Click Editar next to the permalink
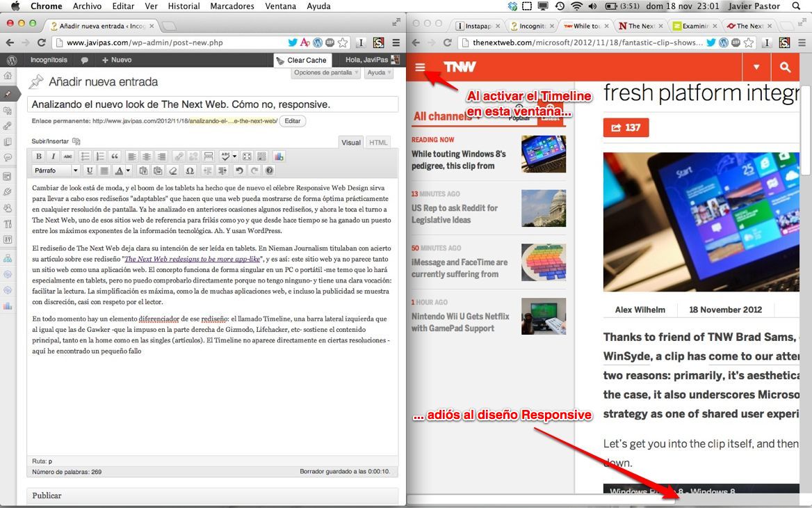The width and height of the screenshot is (812, 508). 293,121
